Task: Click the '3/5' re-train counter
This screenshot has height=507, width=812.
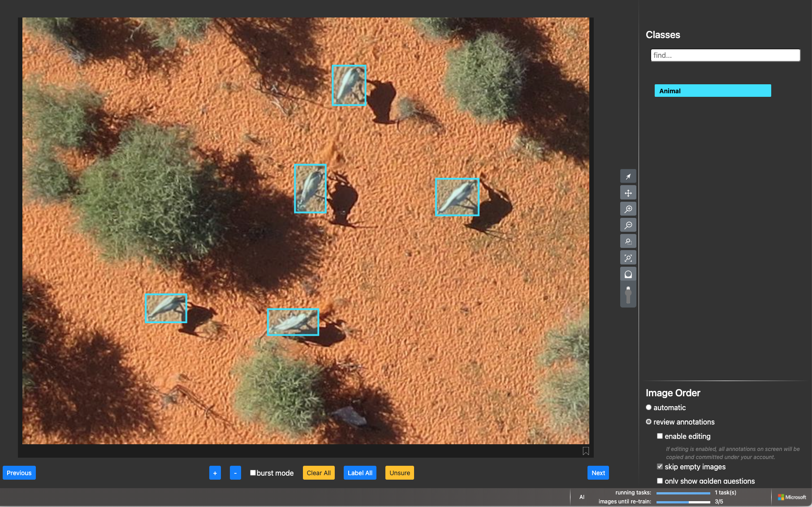Action: pyautogui.click(x=719, y=502)
